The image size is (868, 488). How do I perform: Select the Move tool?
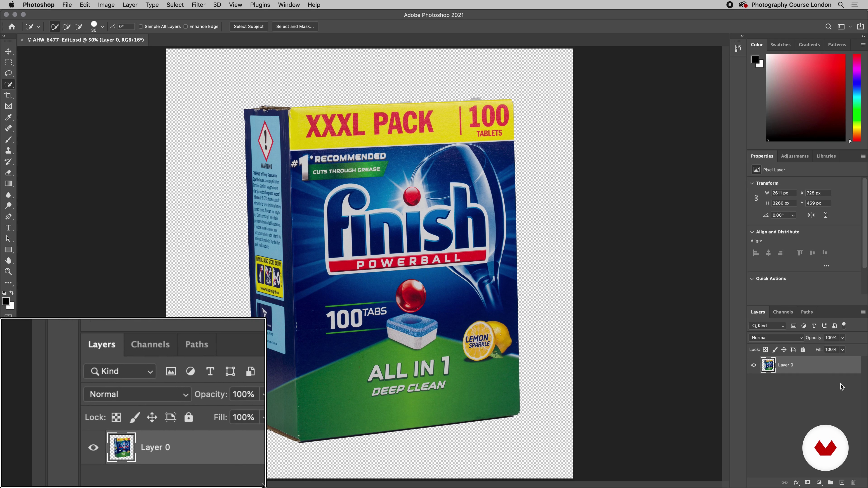pyautogui.click(x=8, y=52)
